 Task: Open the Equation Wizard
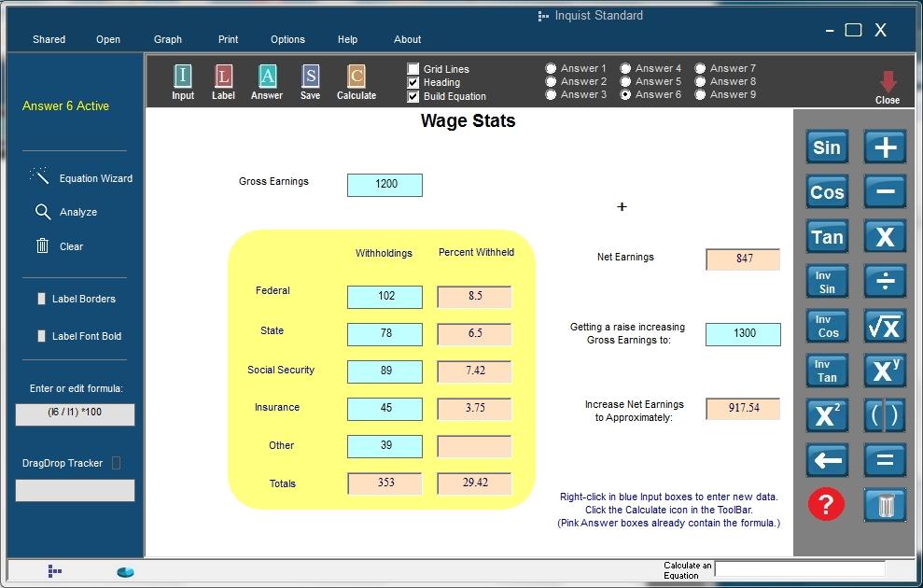click(81, 176)
